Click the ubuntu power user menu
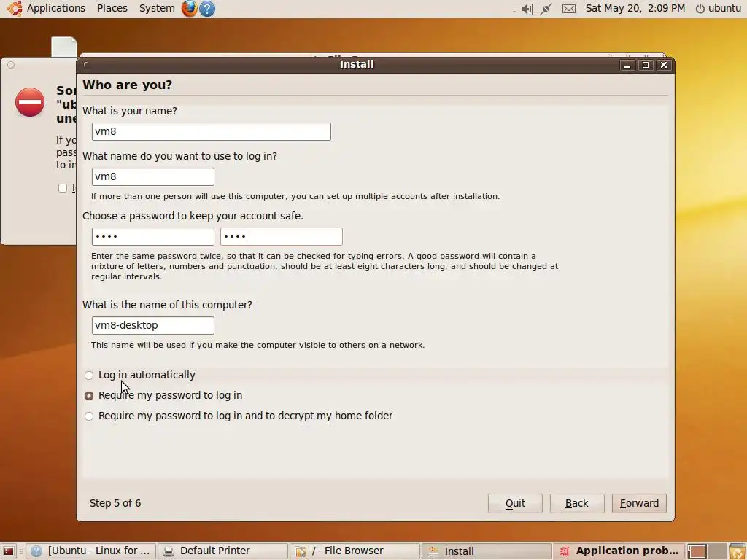Screen dimensions: 747x560 tap(719, 9)
